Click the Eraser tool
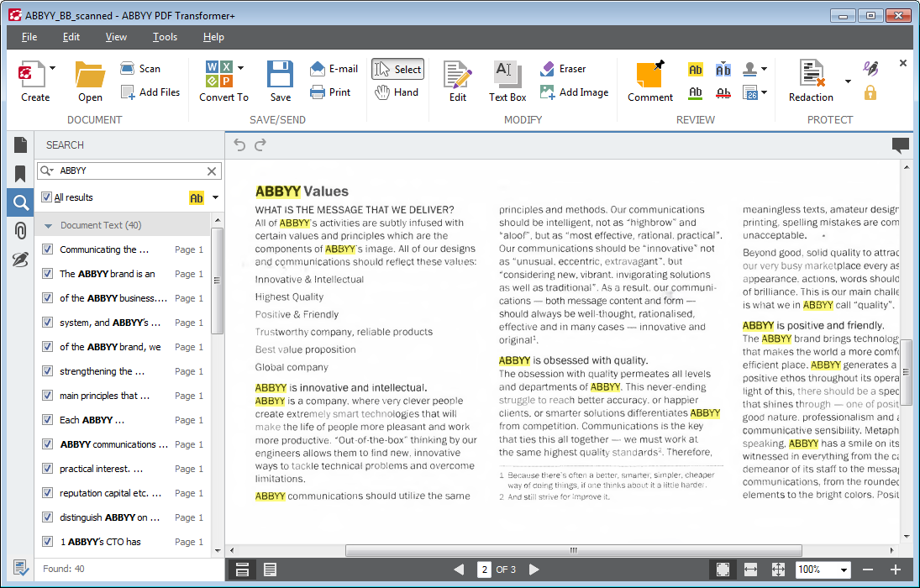 pyautogui.click(x=563, y=69)
